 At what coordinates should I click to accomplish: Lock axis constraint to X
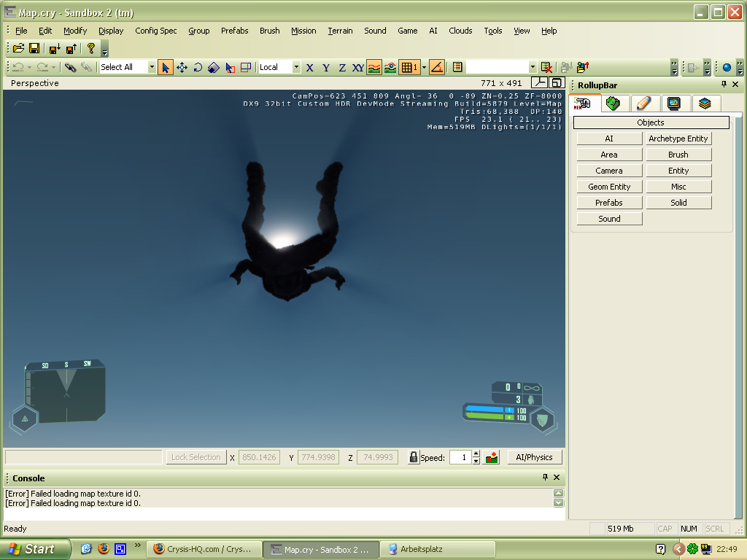click(309, 67)
